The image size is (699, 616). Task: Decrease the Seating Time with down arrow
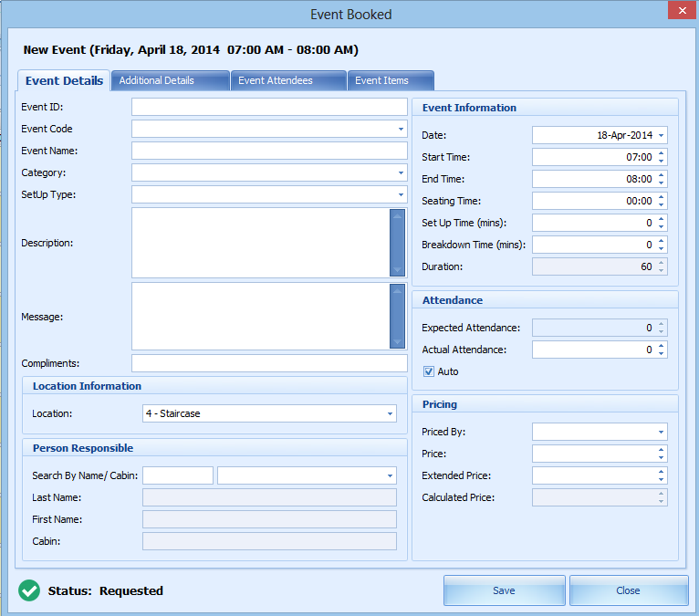coord(661,204)
